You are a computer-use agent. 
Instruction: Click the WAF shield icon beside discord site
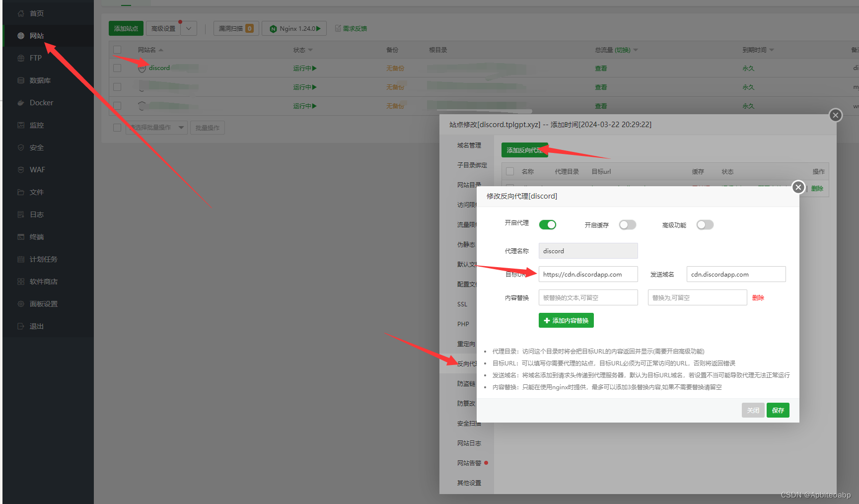pos(142,68)
